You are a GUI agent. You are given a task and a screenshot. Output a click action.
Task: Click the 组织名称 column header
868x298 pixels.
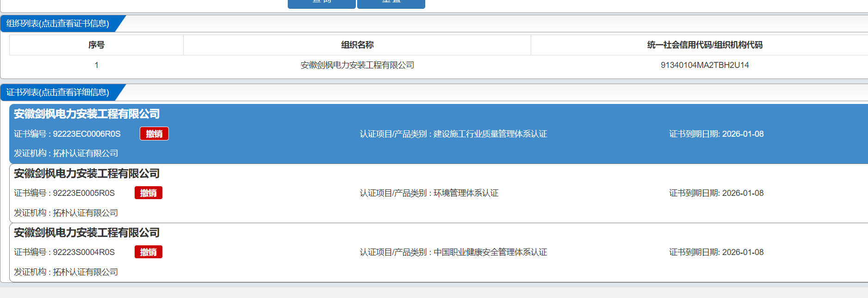coord(357,45)
